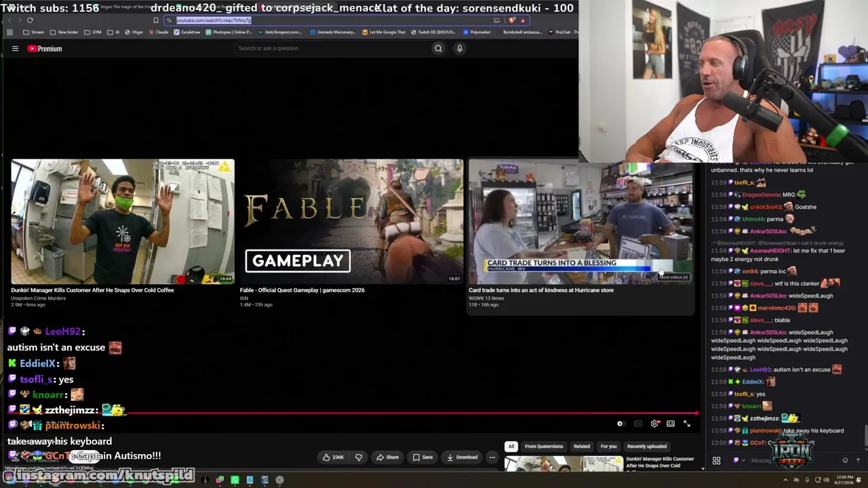Click the search magnifier button
The width and height of the screenshot is (868, 488).
[438, 48]
